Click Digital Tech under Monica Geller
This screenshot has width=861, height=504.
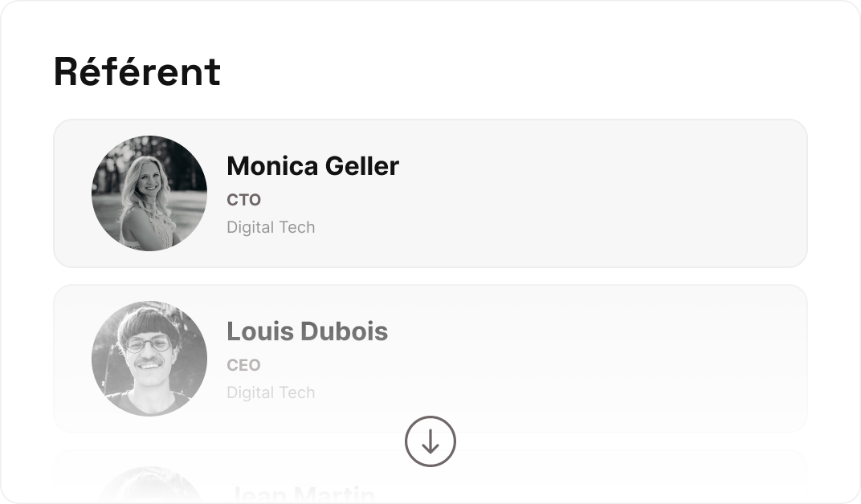pyautogui.click(x=271, y=227)
